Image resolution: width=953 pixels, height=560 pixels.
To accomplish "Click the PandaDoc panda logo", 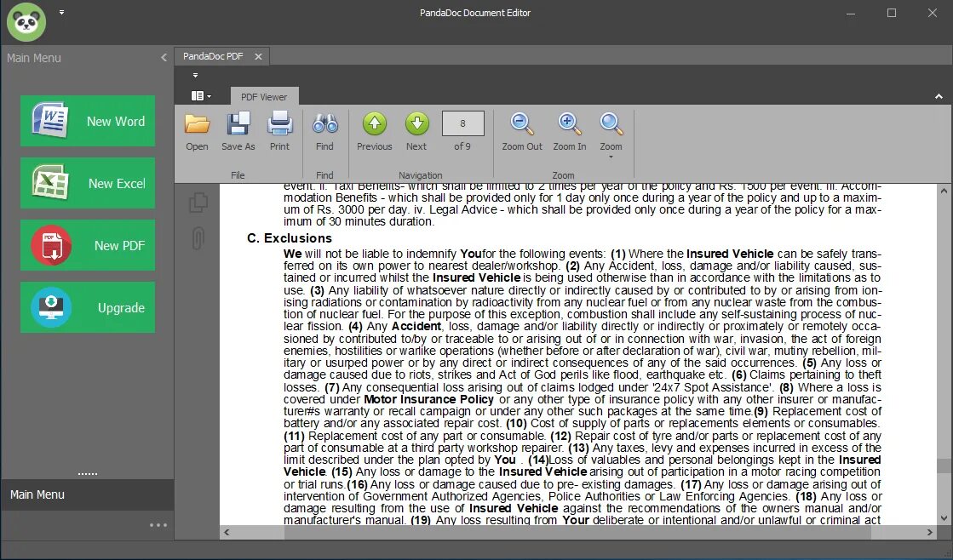I will coord(26,22).
